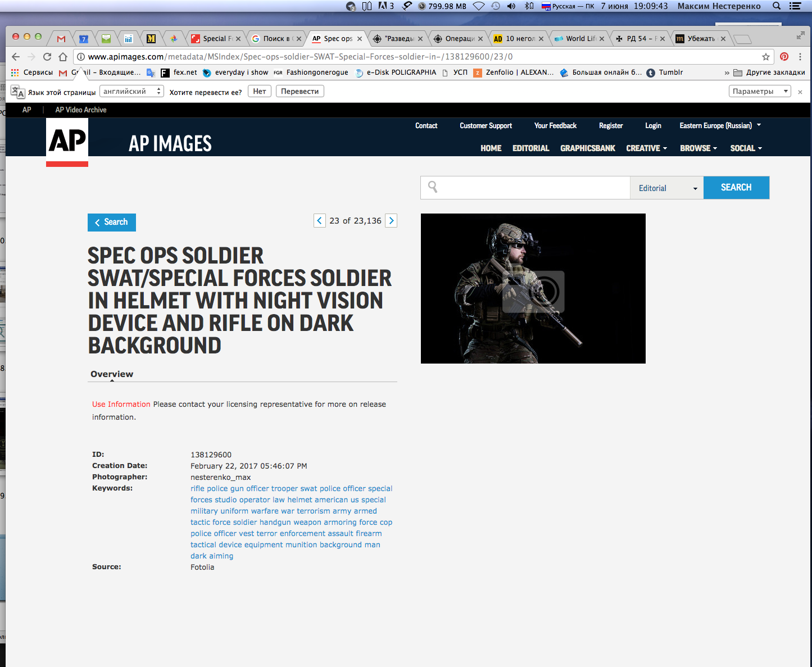
Task: Open the Zenfolio ALEXAN bookmark
Action: coord(514,72)
